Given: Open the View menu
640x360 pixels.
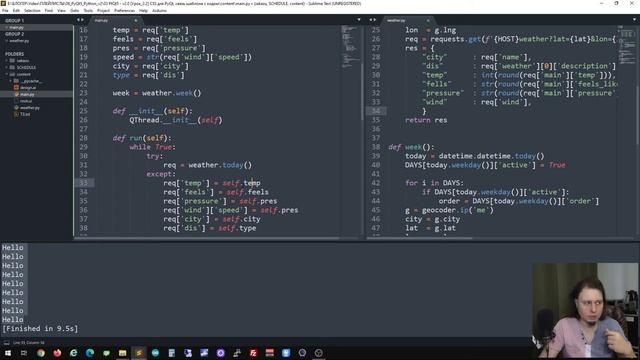Looking at the screenshot, I should click(61, 11).
